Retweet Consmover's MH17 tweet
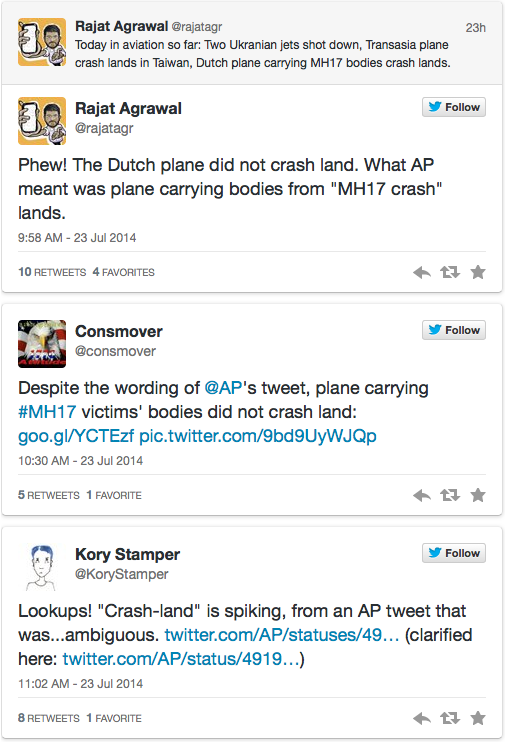This screenshot has width=505, height=742. [x=450, y=495]
